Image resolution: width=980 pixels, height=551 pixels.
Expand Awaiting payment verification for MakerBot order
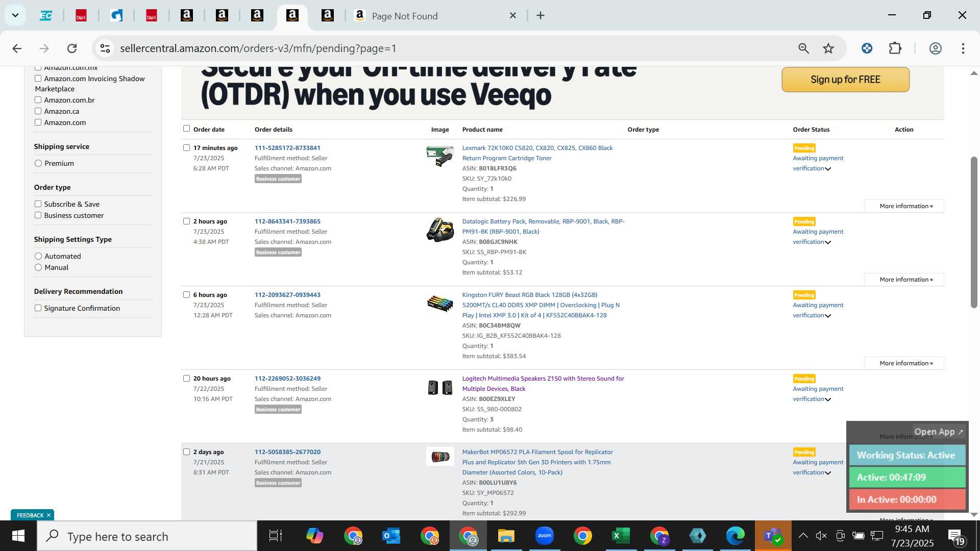[x=818, y=467]
